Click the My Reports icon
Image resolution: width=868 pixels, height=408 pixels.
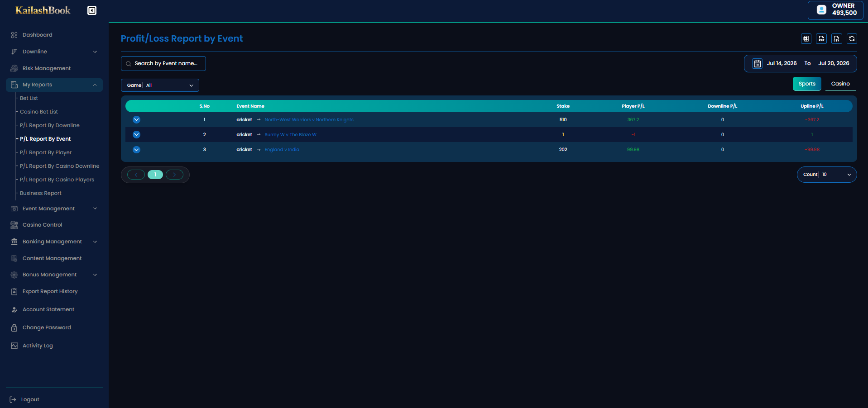(14, 85)
